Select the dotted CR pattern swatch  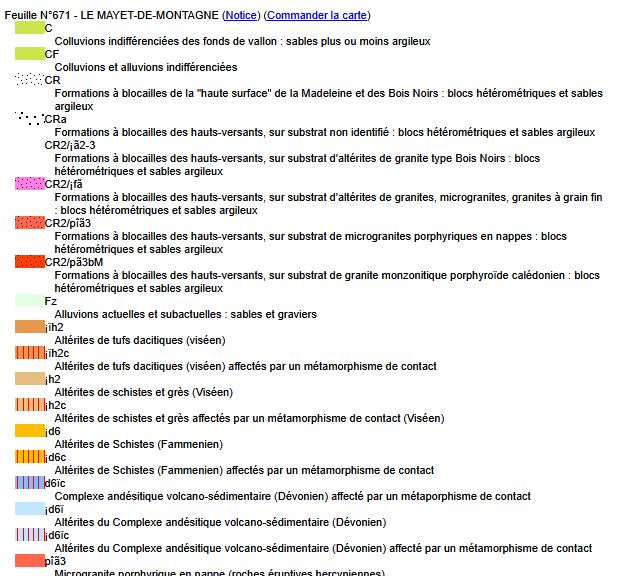tap(29, 80)
